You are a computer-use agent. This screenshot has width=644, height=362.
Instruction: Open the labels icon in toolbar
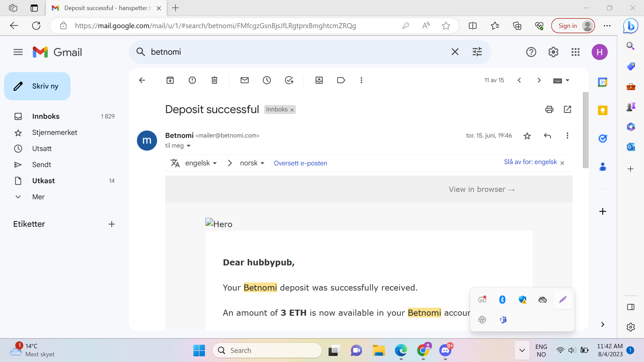[341, 80]
